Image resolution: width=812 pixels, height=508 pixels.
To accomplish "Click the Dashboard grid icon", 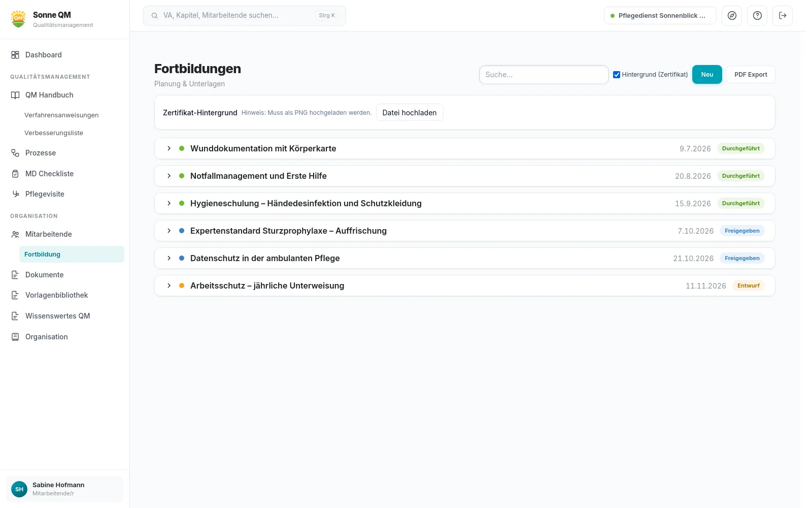I will [x=15, y=55].
